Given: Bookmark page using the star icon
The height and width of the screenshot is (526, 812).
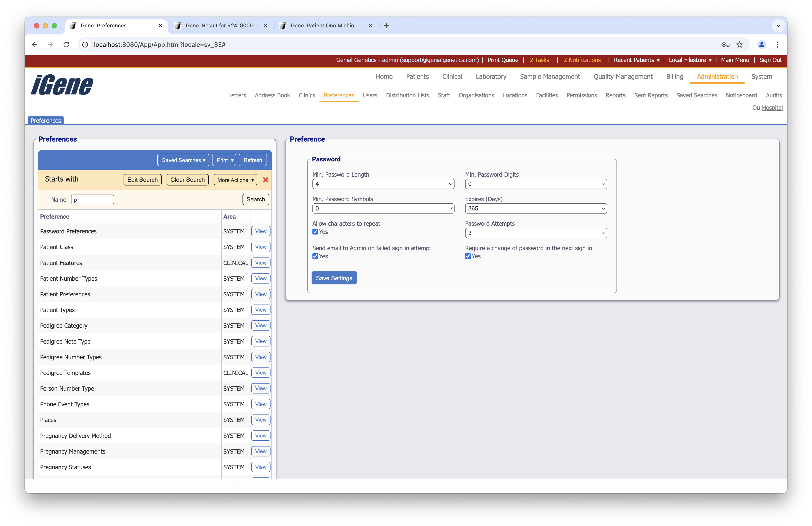Looking at the screenshot, I should (739, 45).
